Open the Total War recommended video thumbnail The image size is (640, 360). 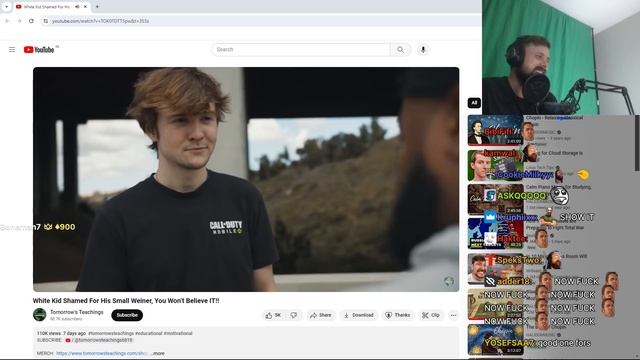496,234
